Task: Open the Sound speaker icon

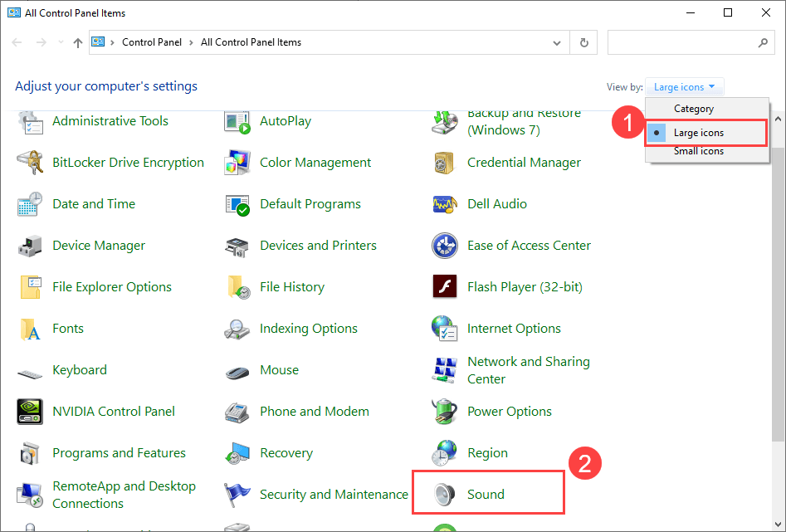Action: click(445, 495)
